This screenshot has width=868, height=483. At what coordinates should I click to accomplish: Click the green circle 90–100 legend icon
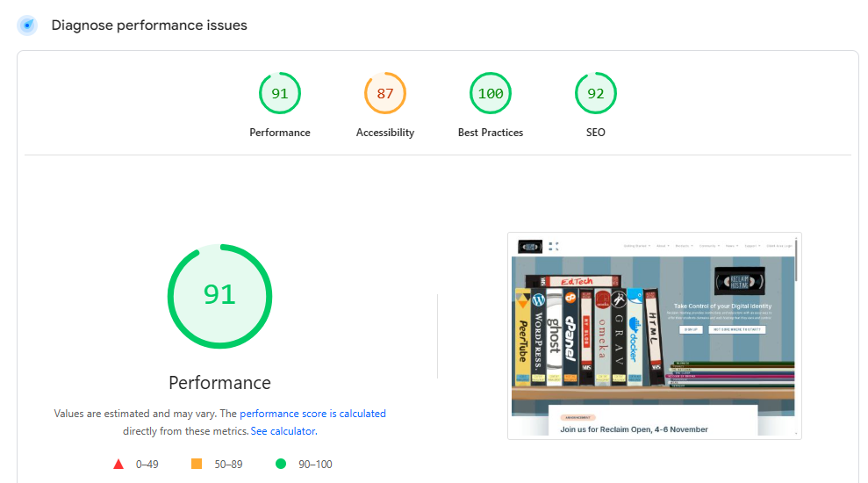(x=281, y=464)
